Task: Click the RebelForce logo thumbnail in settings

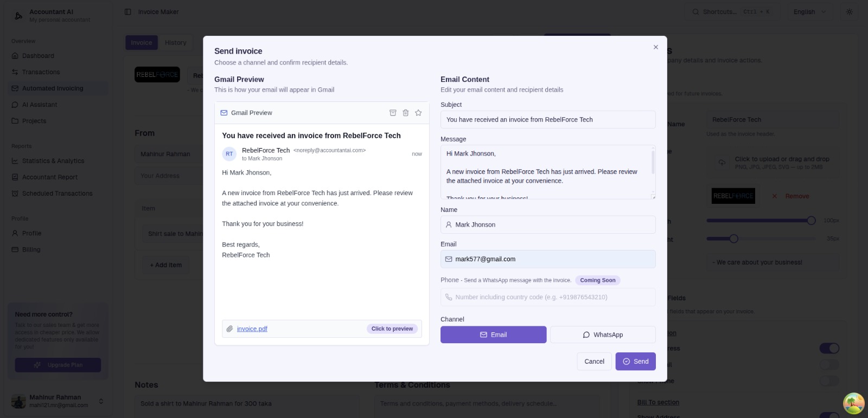Action: pyautogui.click(x=733, y=196)
